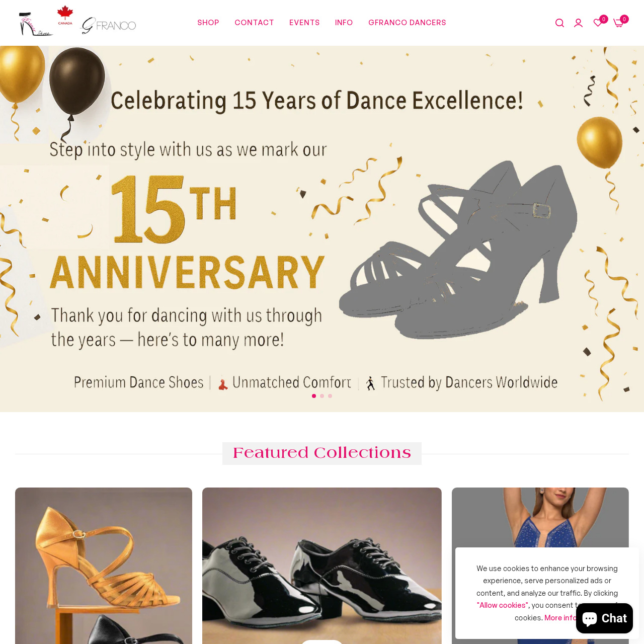644x644 pixels.
Task: Open the black patent men's shoes collection
Action: coord(322,566)
